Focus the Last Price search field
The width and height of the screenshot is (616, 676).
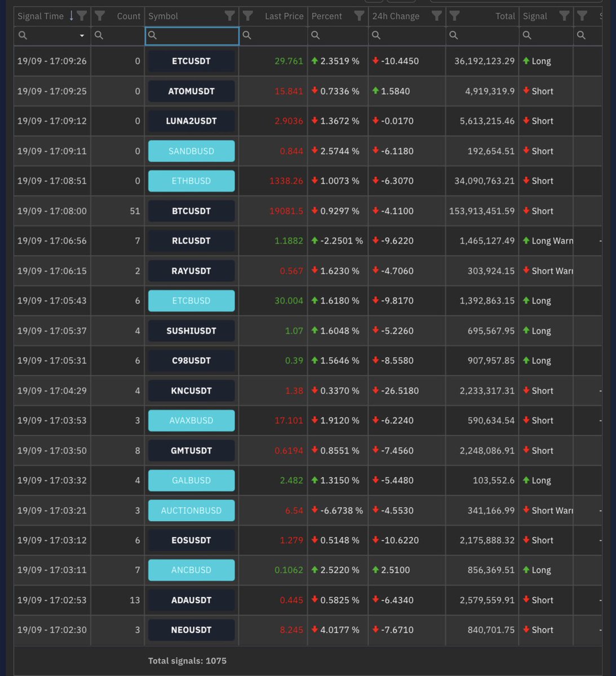273,35
